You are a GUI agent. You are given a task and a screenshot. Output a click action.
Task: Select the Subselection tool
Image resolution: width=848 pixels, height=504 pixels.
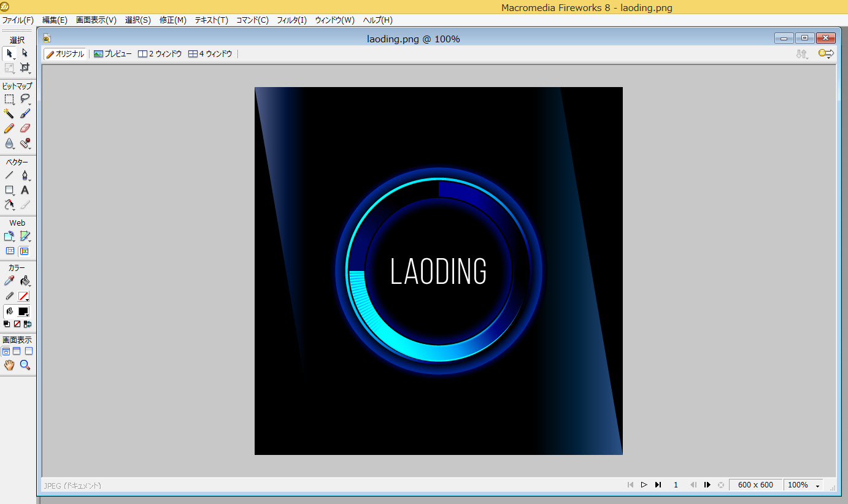click(x=25, y=53)
